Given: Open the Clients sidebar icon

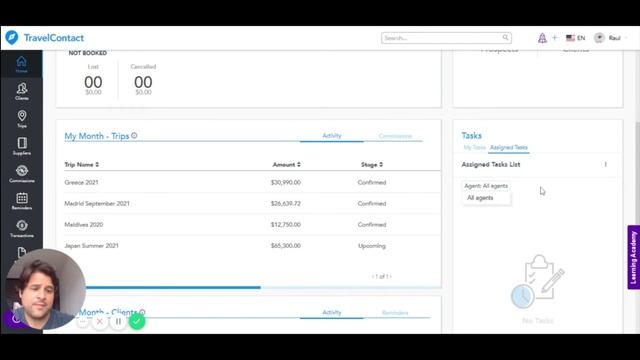Looking at the screenshot, I should (22, 91).
